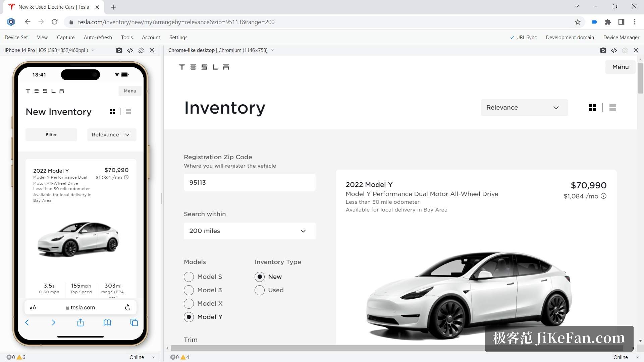
Task: Open the Search within 200 miles dropdown
Action: click(x=250, y=231)
